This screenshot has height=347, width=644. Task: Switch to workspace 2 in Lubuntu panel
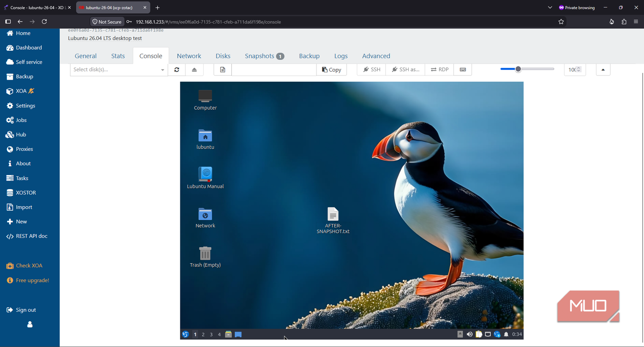[203, 334]
